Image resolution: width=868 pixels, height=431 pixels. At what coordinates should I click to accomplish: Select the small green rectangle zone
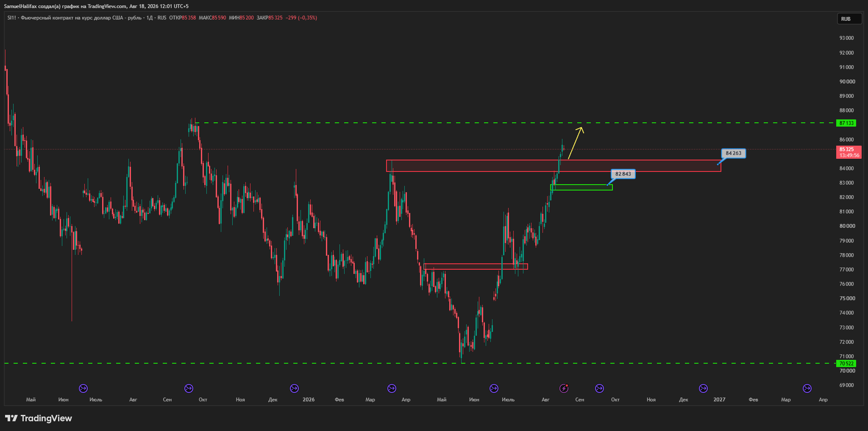581,187
